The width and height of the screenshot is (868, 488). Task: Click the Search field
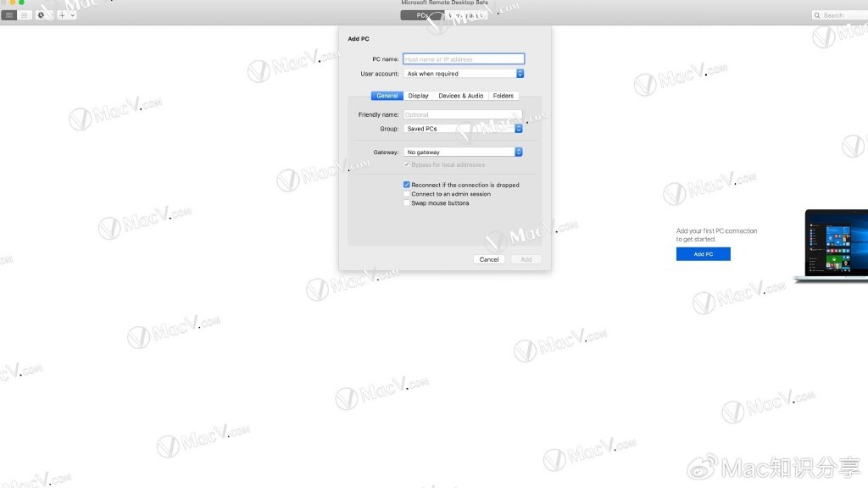click(840, 15)
